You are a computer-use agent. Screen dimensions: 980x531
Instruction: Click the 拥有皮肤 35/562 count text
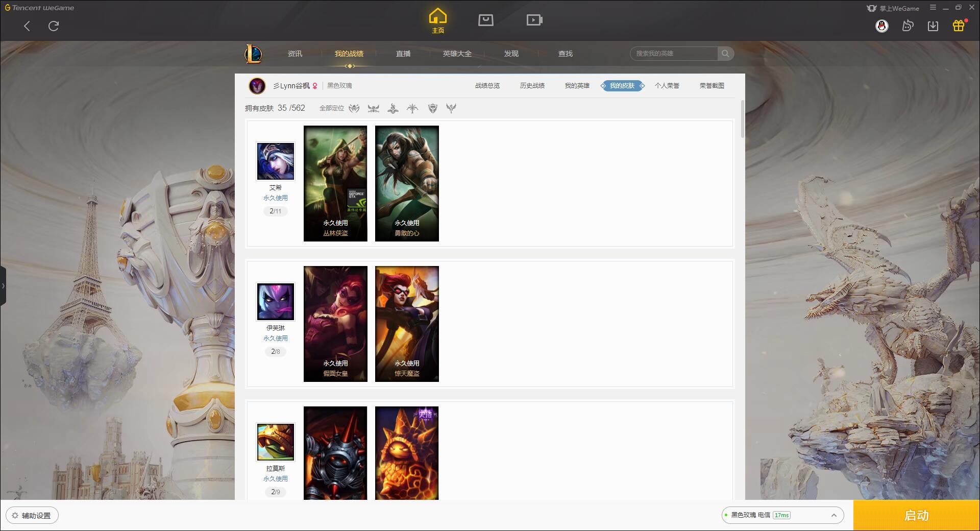click(275, 108)
